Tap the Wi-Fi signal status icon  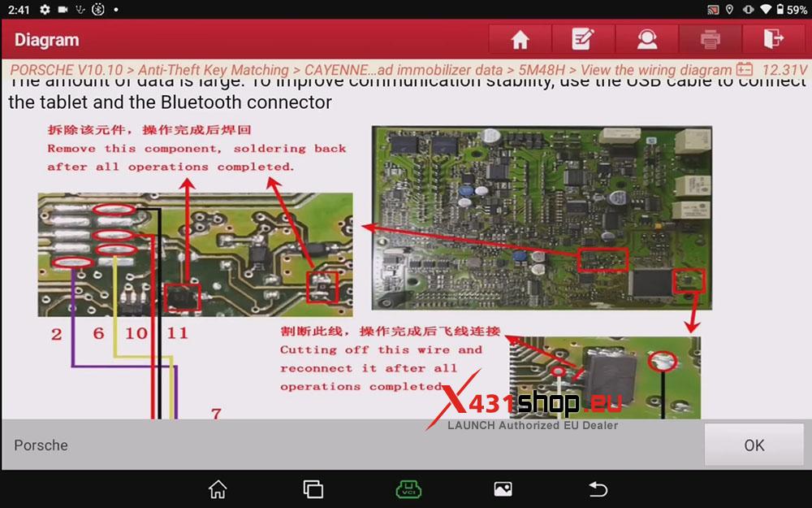click(766, 9)
